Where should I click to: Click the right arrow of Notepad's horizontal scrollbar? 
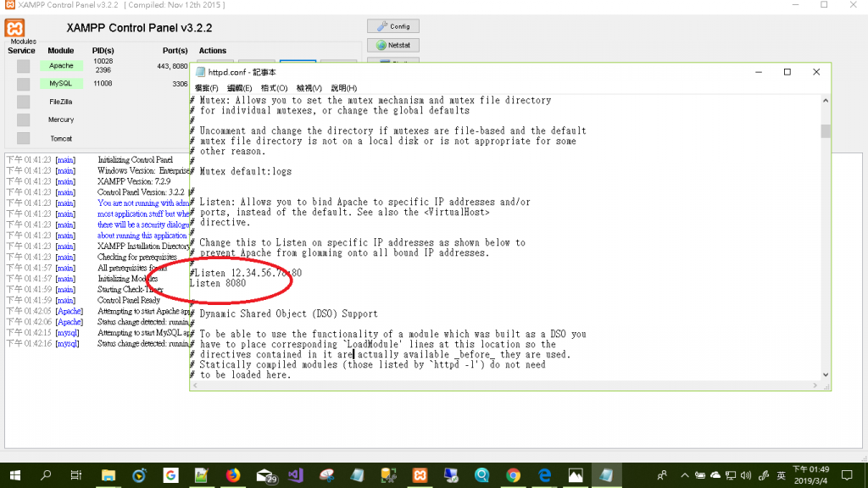pos(815,385)
